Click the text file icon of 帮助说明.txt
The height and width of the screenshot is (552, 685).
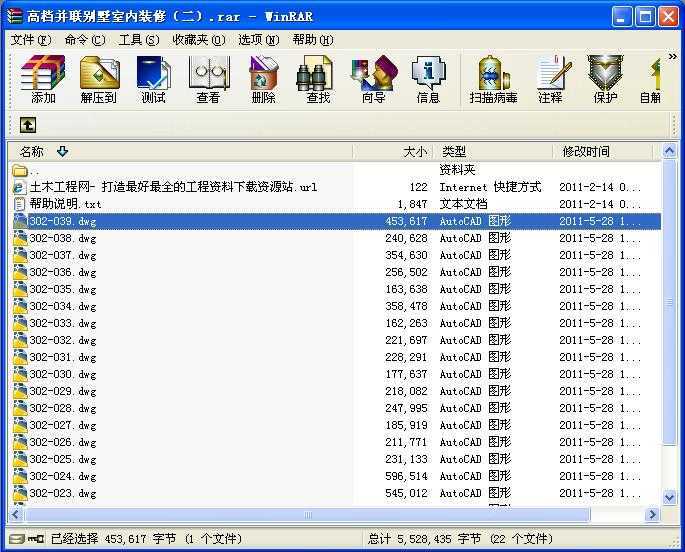19,204
